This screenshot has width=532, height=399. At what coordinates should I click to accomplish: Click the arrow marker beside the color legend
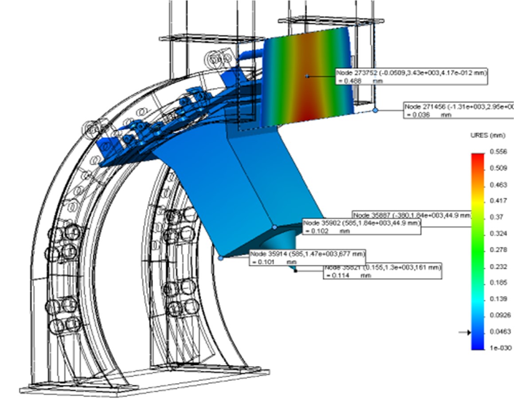point(464,332)
